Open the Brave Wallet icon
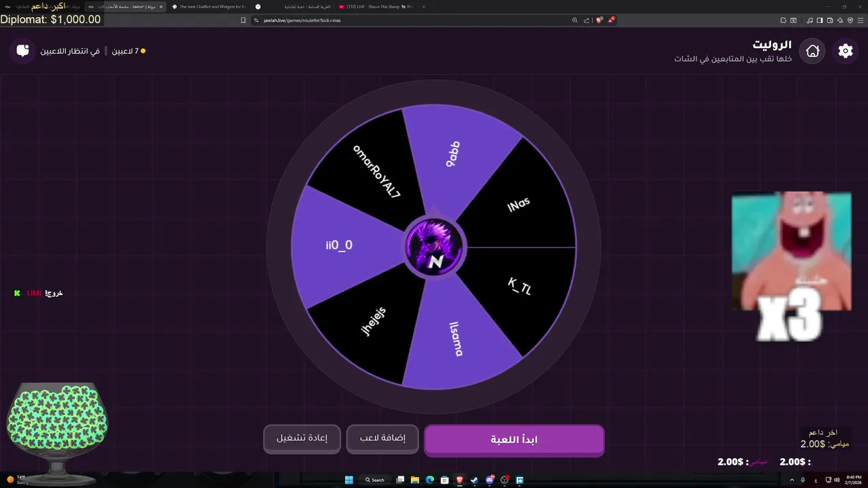 (830, 20)
